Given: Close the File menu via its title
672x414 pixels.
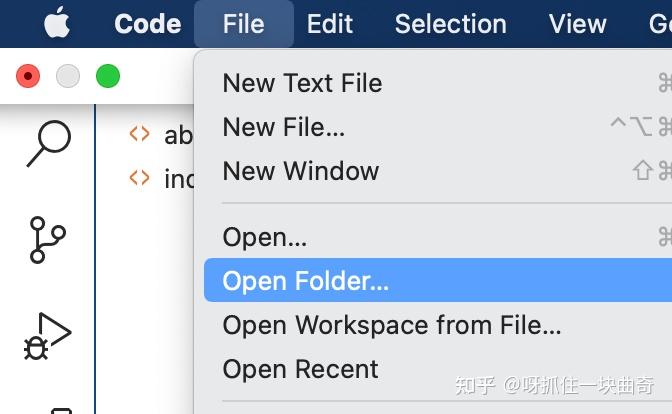Looking at the screenshot, I should tap(243, 24).
